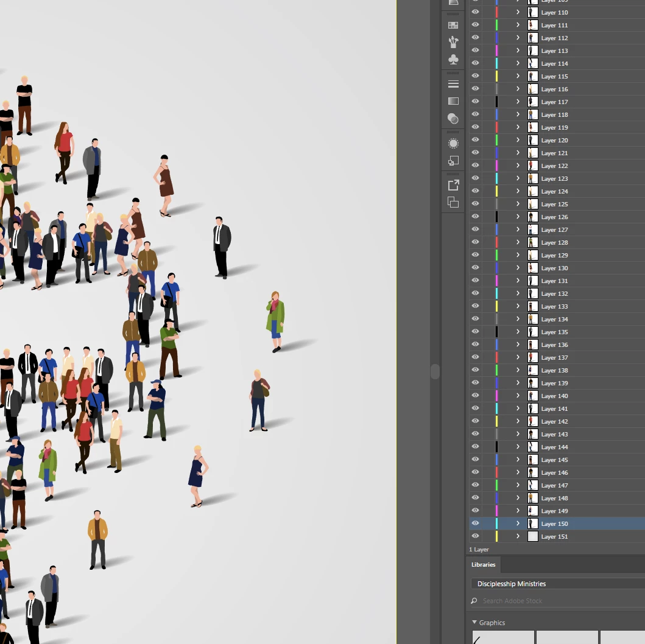Hide Layer 111 with eye icon
The width and height of the screenshot is (645, 644).
tap(475, 25)
